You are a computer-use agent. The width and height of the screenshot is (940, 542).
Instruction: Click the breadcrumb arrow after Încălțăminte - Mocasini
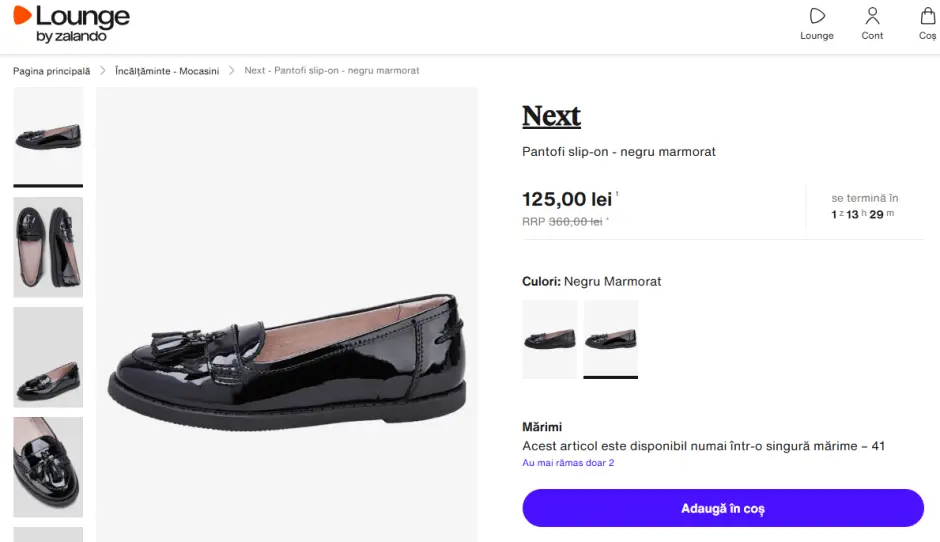pos(231,71)
